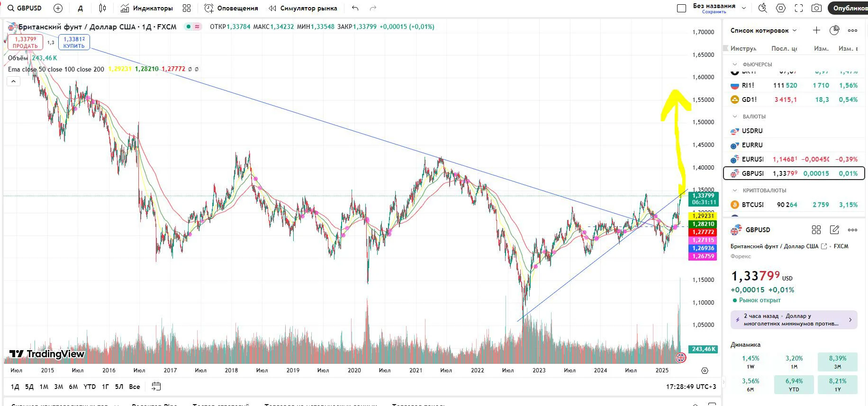The image size is (868, 406).
Task: Expand the Без названия layout dropdown
Action: (744, 8)
